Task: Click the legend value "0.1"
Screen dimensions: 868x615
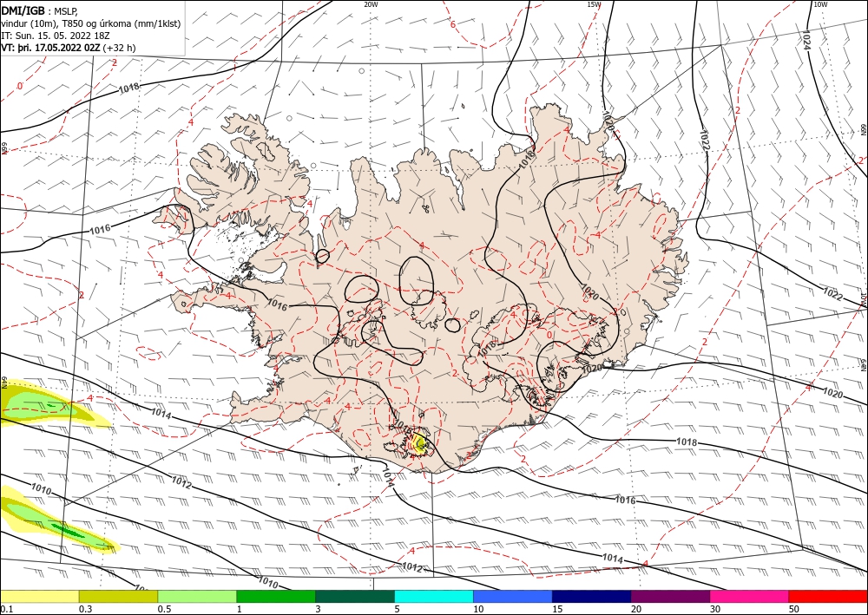Action: 6,609
